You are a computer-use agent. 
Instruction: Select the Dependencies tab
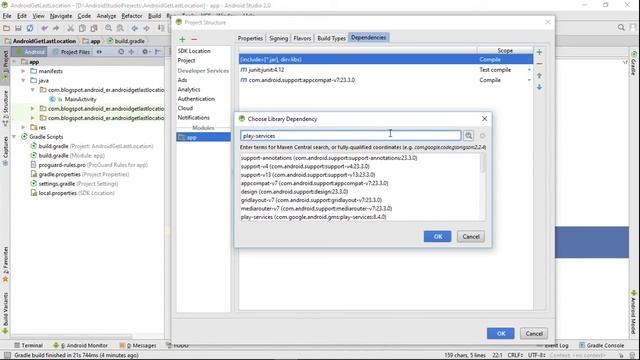tap(369, 38)
